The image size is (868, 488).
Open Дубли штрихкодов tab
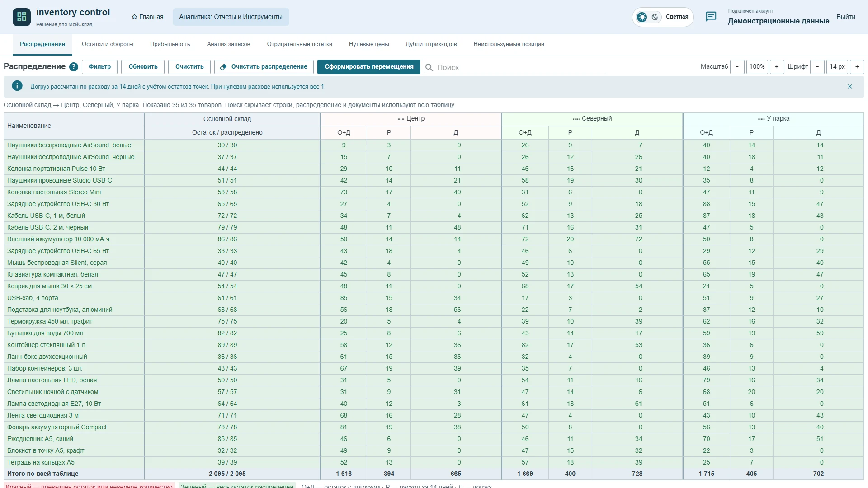pyautogui.click(x=431, y=44)
